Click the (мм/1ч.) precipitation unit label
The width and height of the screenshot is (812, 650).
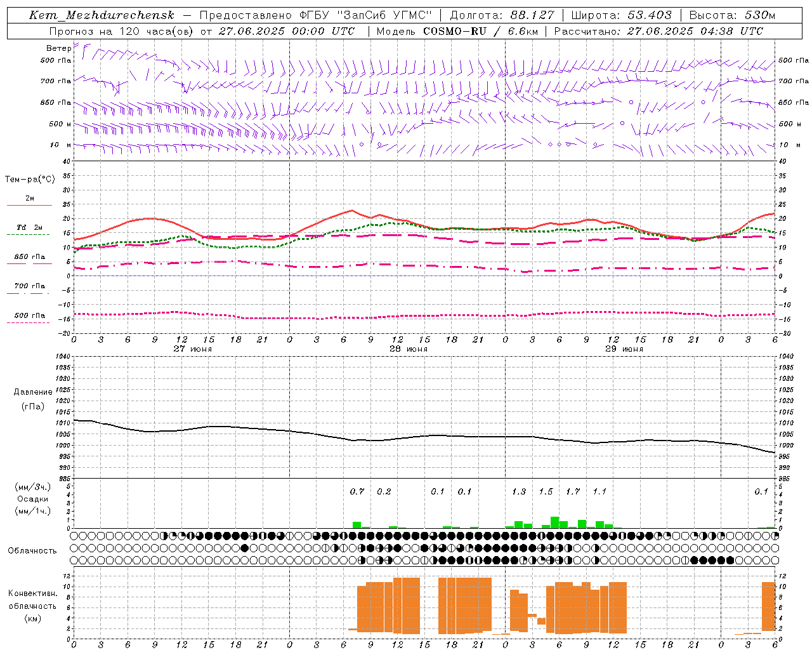(x=33, y=511)
